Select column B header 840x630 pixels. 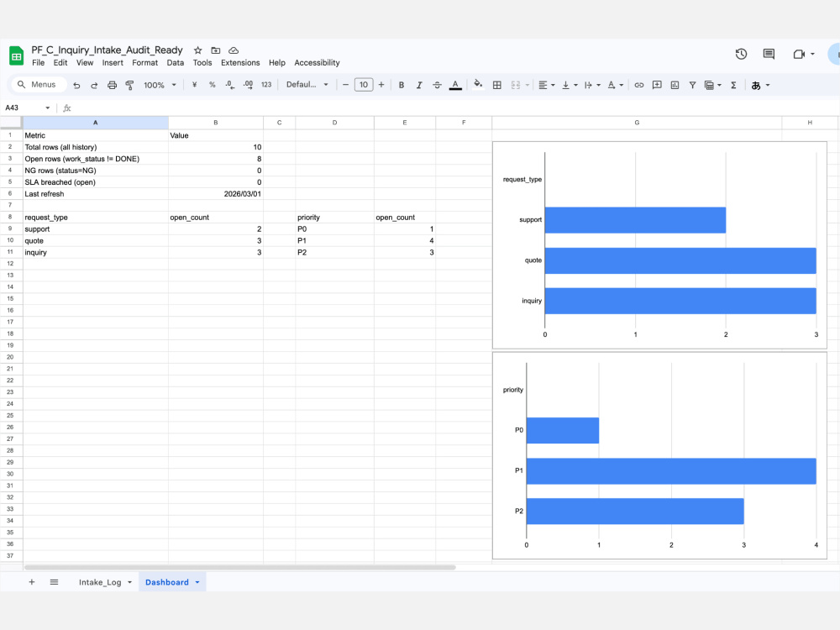[x=216, y=123]
